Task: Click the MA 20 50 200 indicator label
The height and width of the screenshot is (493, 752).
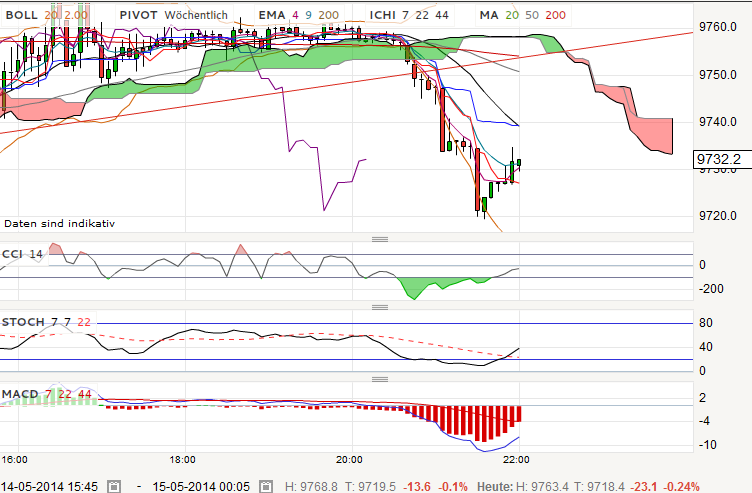Action: click(523, 15)
